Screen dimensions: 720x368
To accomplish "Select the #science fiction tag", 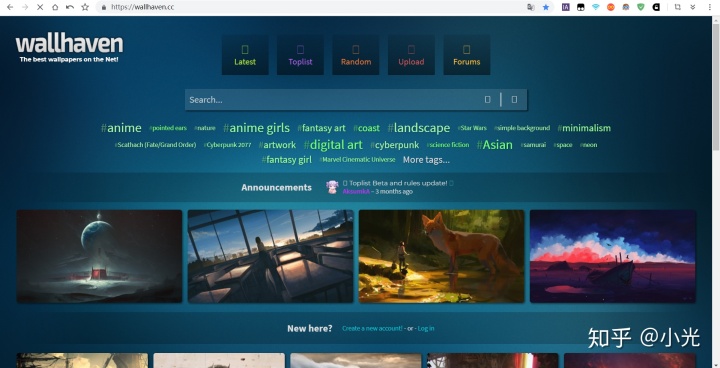I will click(x=448, y=145).
